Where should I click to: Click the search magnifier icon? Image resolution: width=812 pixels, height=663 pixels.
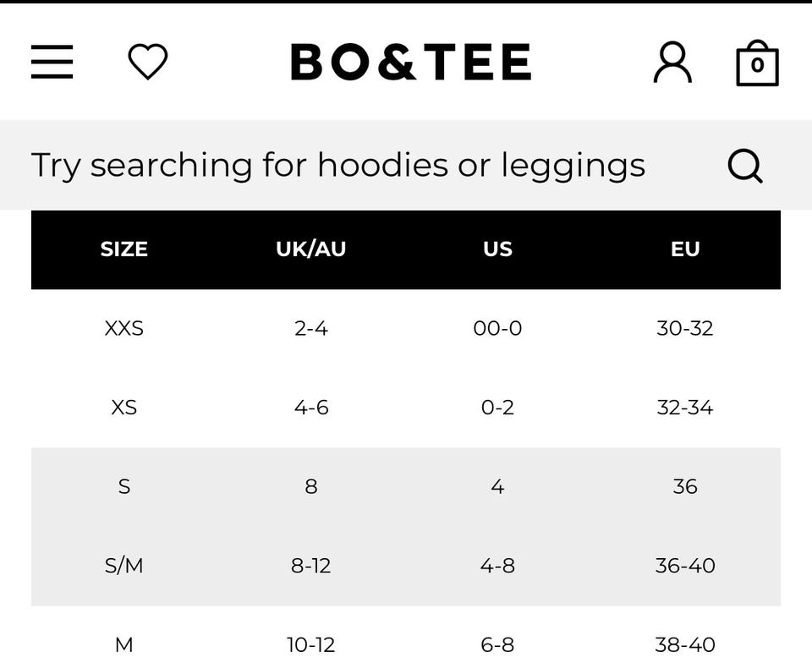point(745,166)
